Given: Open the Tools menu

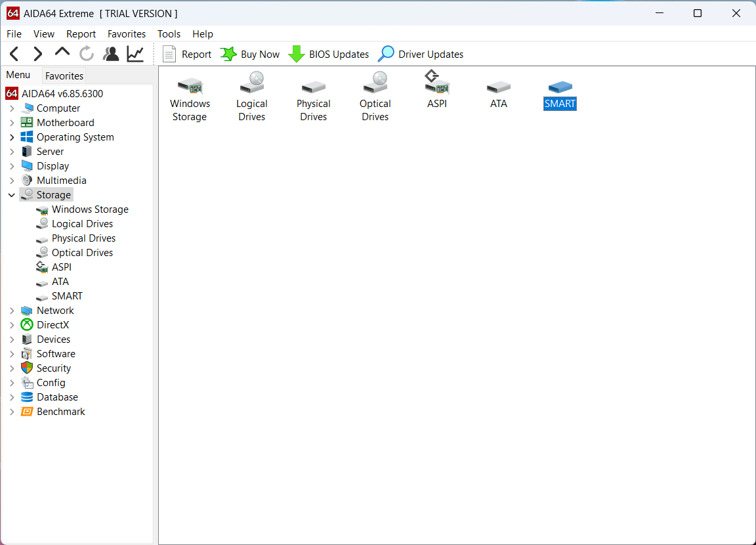Looking at the screenshot, I should (169, 33).
